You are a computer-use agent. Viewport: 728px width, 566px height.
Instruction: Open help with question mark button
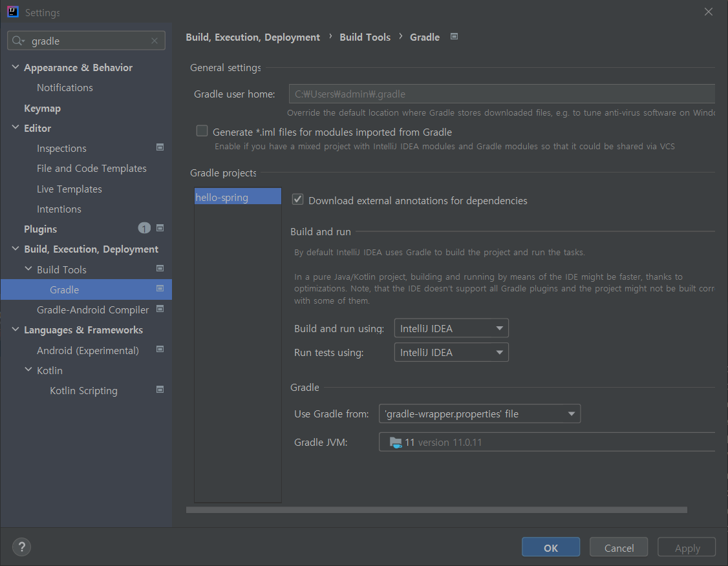[x=21, y=547]
